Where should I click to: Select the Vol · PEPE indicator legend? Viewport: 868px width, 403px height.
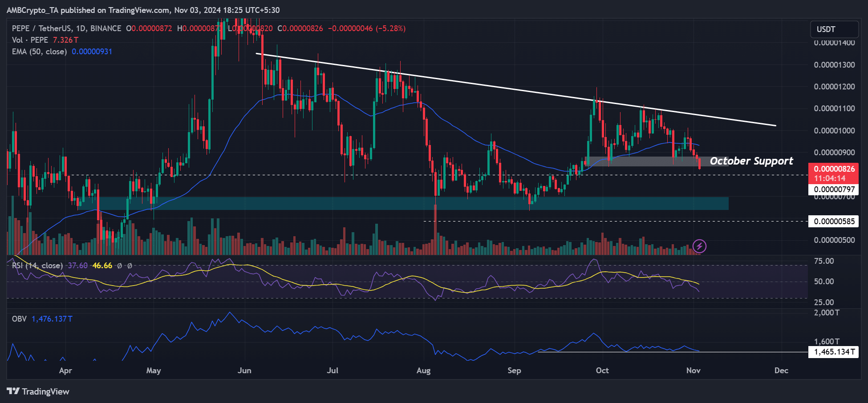[x=30, y=40]
